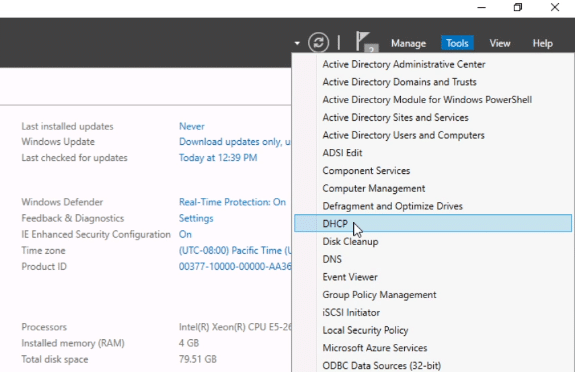Open the Help menu
The height and width of the screenshot is (372, 575).
pyautogui.click(x=542, y=43)
